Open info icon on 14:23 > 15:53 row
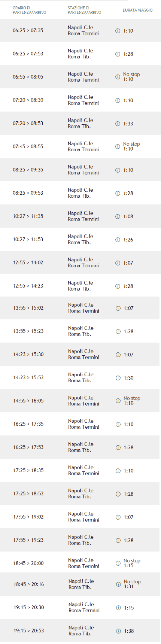This screenshot has width=161, height=644. pos(118,378)
